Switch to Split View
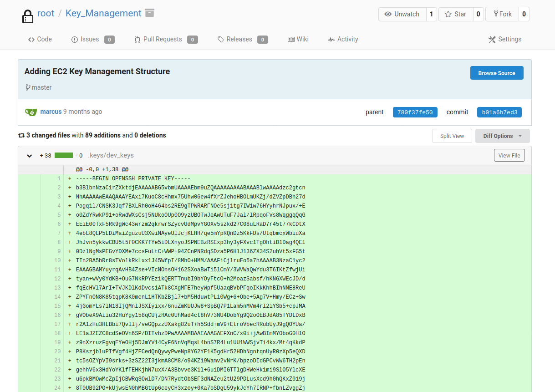Screen dimensions: 555x392 point(452,136)
